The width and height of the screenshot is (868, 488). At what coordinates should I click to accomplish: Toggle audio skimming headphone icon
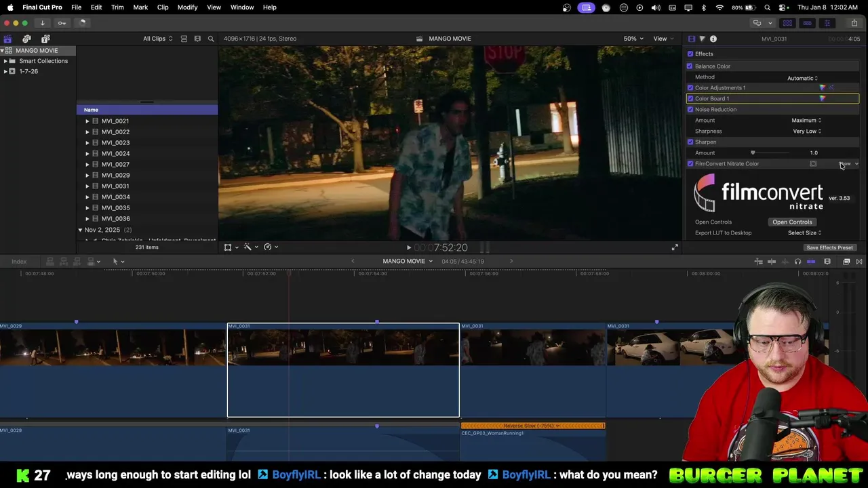coord(797,262)
